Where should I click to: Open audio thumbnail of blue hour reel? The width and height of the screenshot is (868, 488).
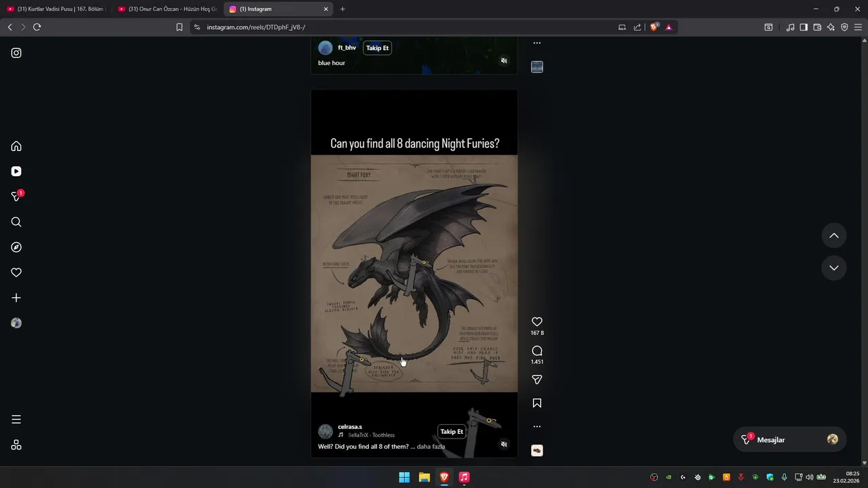tap(537, 67)
